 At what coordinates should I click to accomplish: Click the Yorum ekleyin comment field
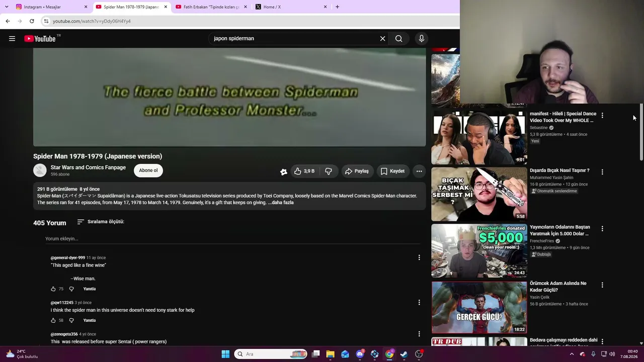click(x=232, y=239)
